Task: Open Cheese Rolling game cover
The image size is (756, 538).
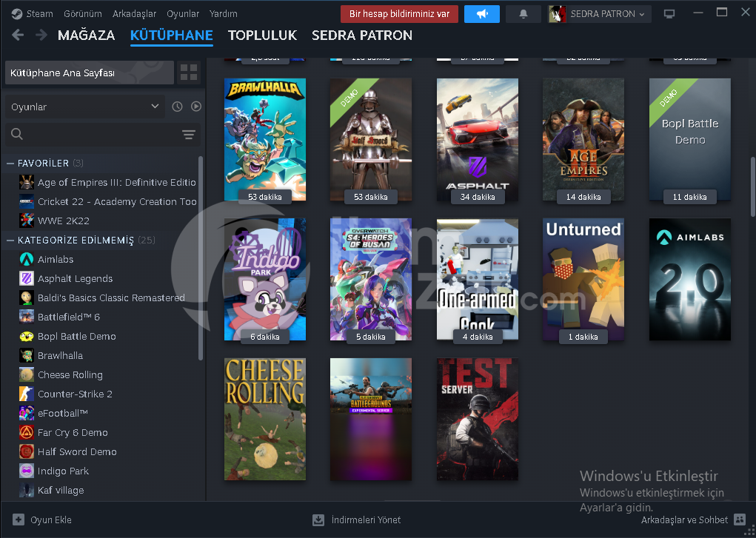Action: click(264, 419)
